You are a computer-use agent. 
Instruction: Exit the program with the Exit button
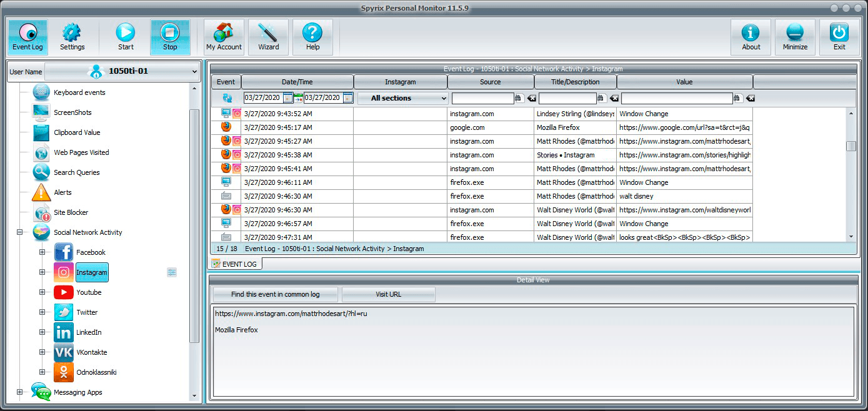tap(839, 37)
